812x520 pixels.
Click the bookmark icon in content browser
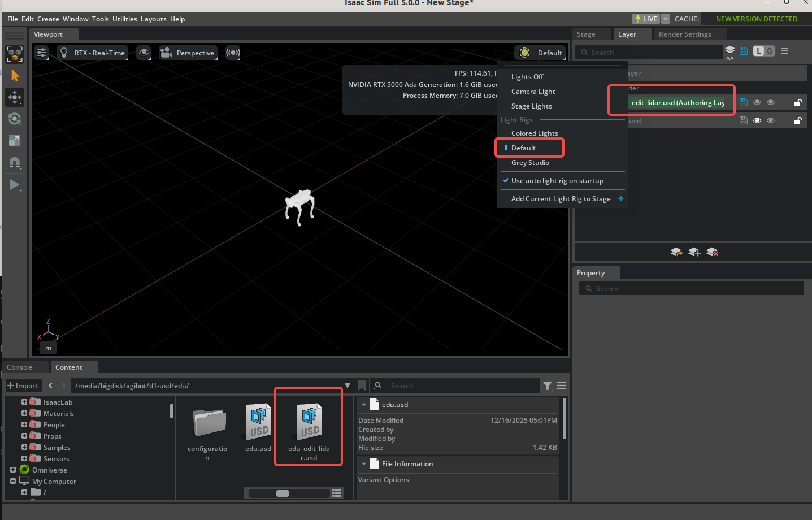click(x=362, y=385)
